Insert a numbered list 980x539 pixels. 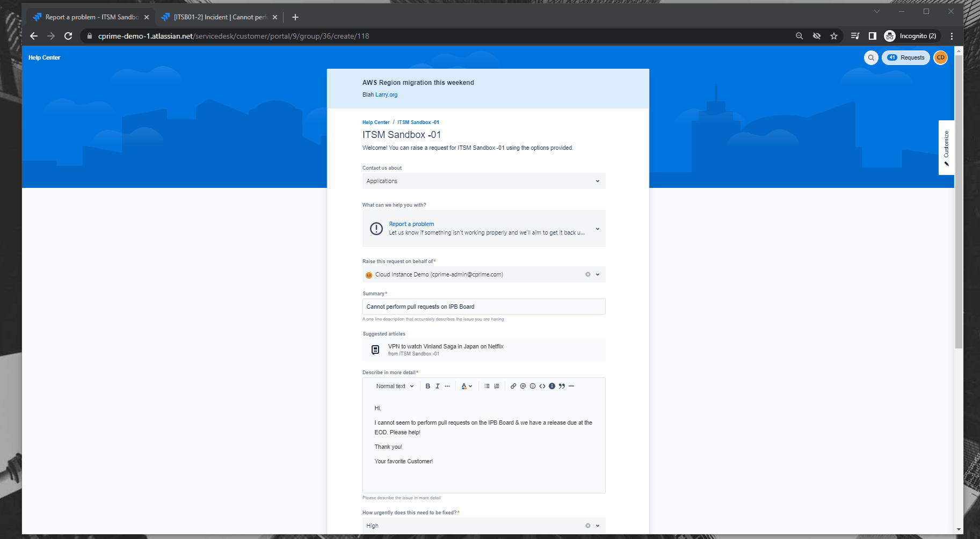point(497,386)
